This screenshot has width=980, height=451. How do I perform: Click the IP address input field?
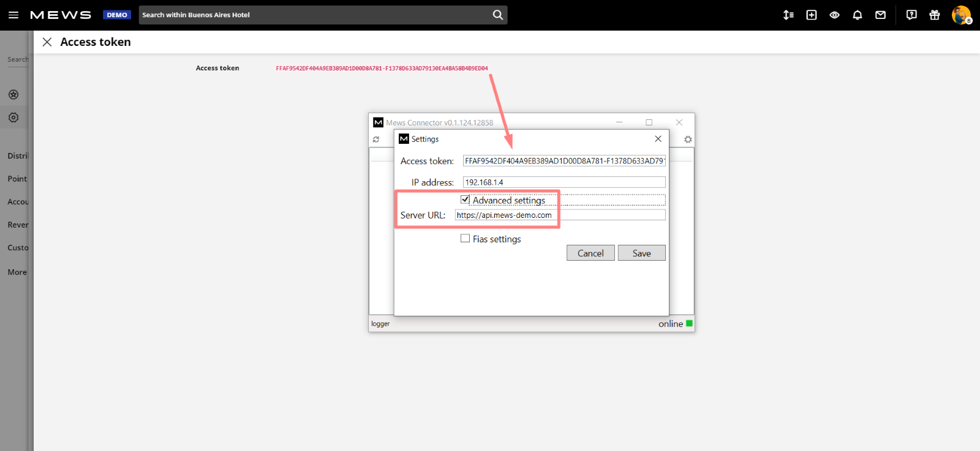point(563,182)
